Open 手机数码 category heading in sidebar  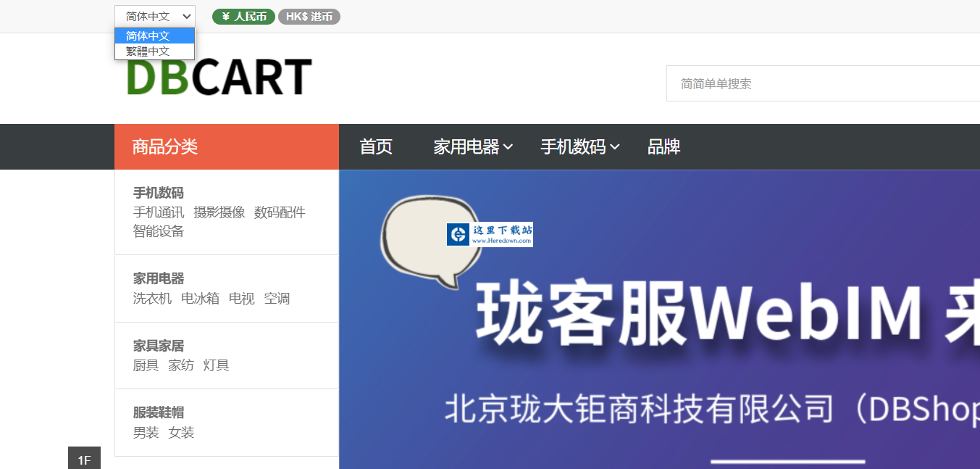coord(158,193)
